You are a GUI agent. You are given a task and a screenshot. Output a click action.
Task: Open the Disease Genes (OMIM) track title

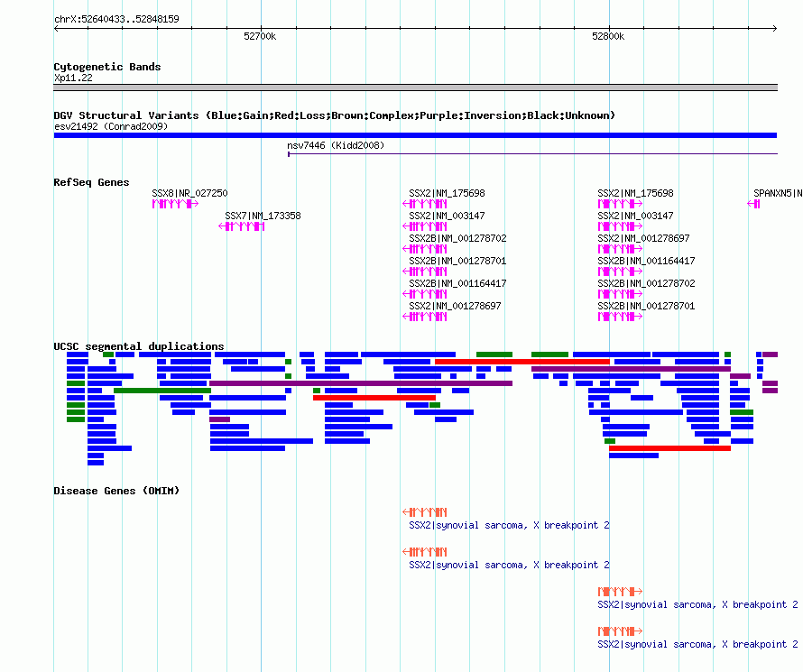[116, 491]
